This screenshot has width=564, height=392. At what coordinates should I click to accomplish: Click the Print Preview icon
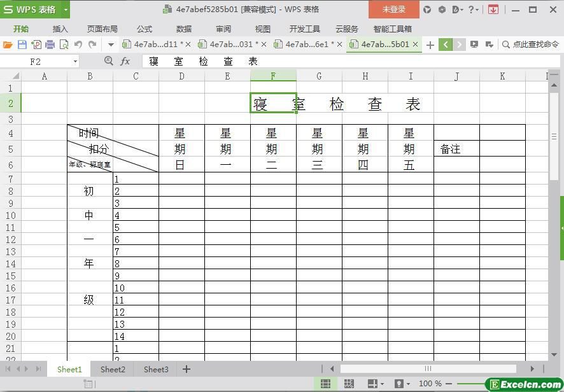pyautogui.click(x=64, y=45)
